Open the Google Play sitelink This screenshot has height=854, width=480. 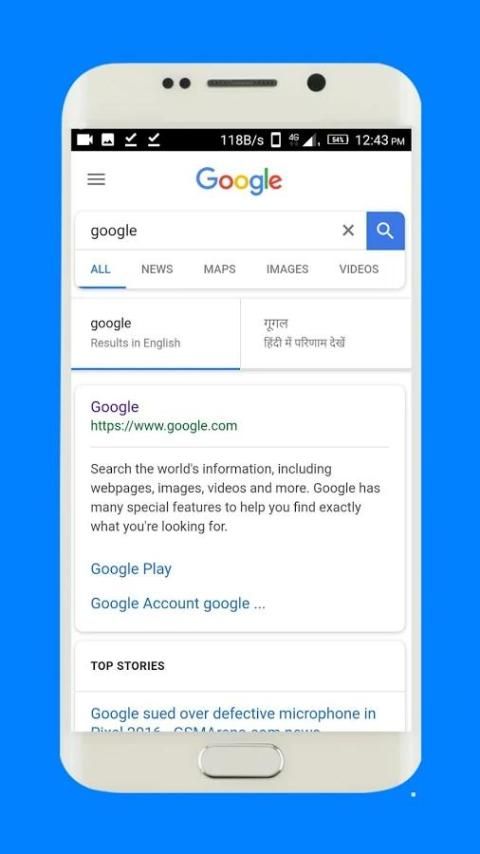[x=131, y=569]
